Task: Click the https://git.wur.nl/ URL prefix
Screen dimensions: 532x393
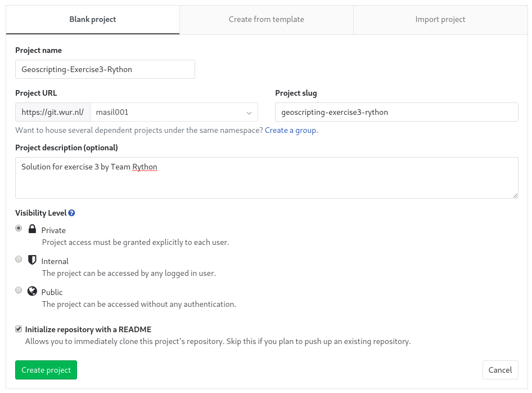Action: click(x=52, y=112)
